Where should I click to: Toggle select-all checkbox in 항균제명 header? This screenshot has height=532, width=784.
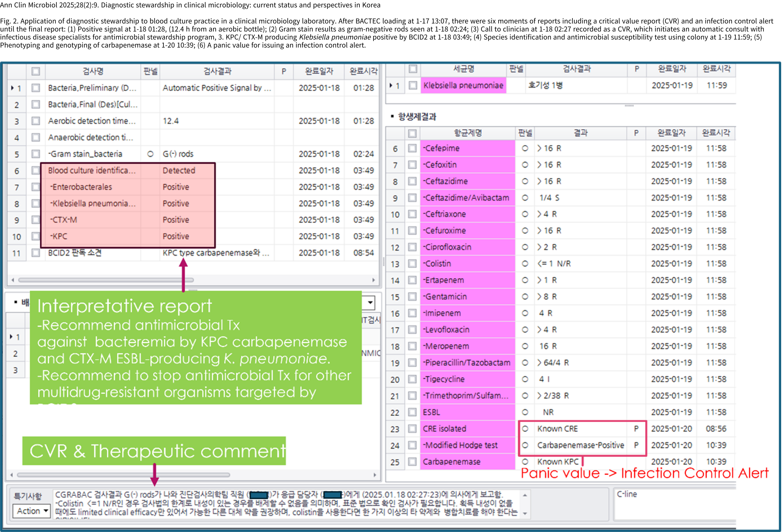coord(412,133)
